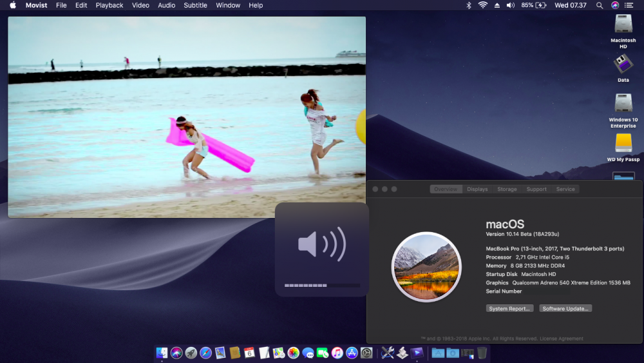The width and height of the screenshot is (644, 363).
Task: Click the Bluetooth menu bar icon
Action: 469,5
